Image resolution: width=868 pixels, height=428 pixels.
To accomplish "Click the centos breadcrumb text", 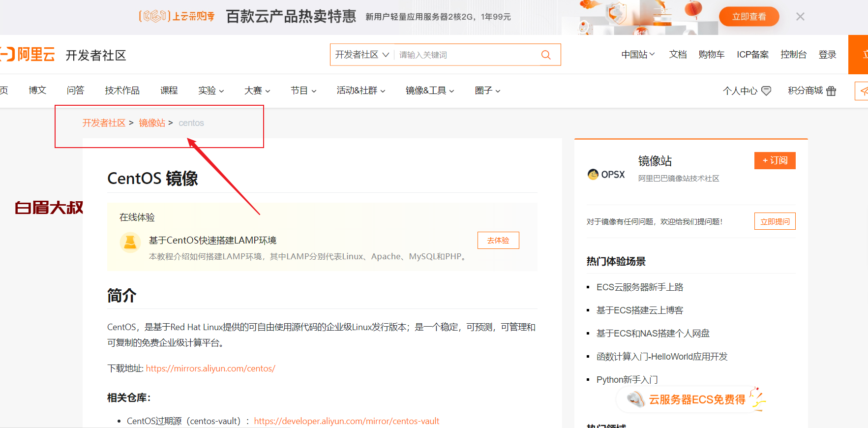I will click(x=191, y=123).
